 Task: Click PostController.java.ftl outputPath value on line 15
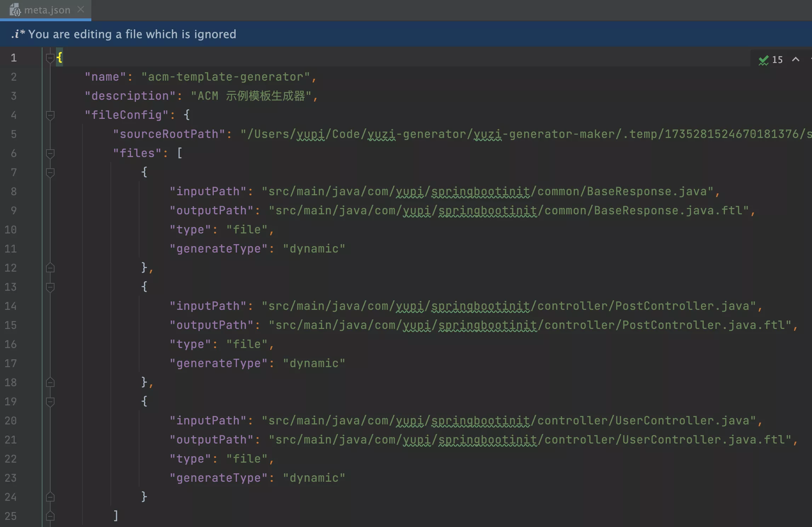click(530, 325)
